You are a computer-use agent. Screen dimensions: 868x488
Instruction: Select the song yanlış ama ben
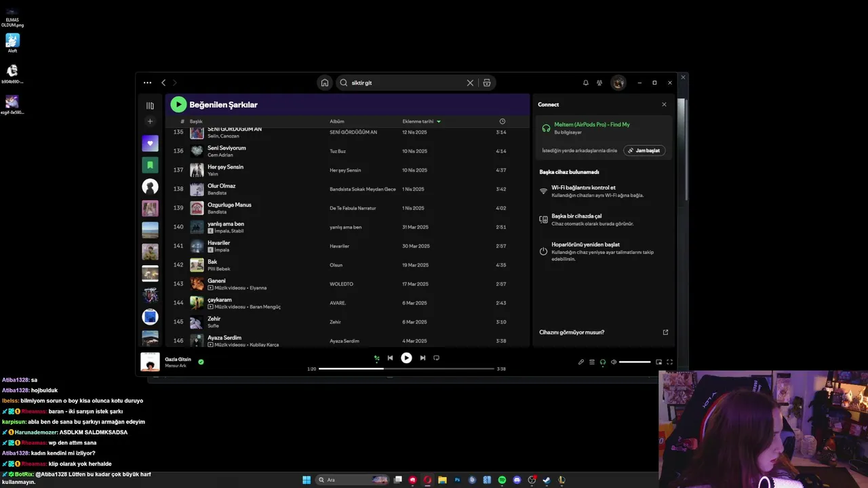point(226,224)
